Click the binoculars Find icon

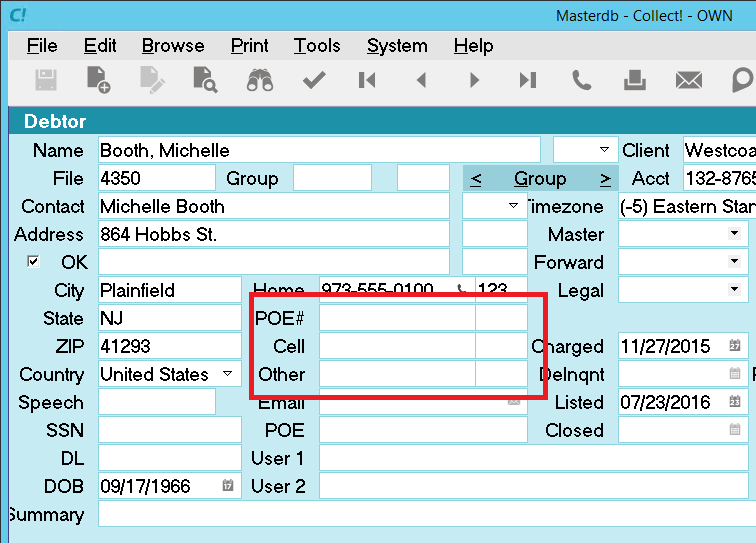click(x=260, y=80)
